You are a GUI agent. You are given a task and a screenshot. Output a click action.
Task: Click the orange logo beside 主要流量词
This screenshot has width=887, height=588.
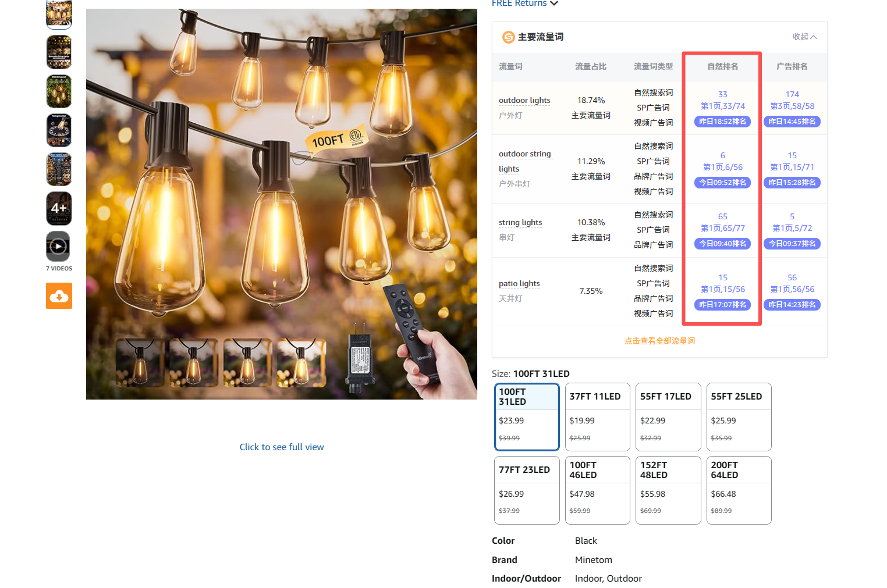508,37
